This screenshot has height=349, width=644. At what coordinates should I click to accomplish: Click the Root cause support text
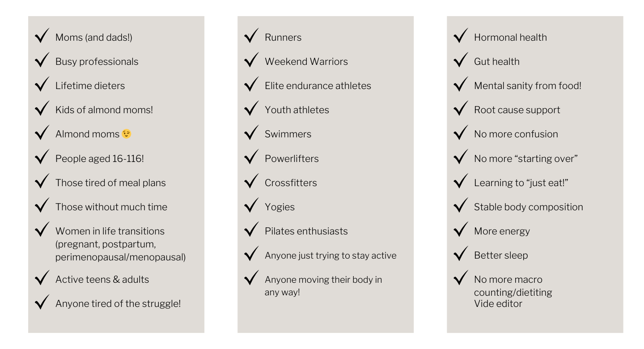pyautogui.click(x=517, y=110)
